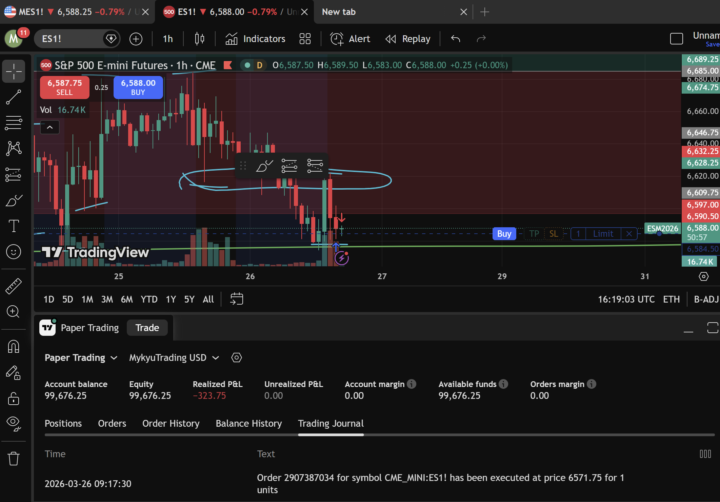The height and width of the screenshot is (502, 720).
Task: Select the crosshair cursor tool
Action: coord(14,72)
